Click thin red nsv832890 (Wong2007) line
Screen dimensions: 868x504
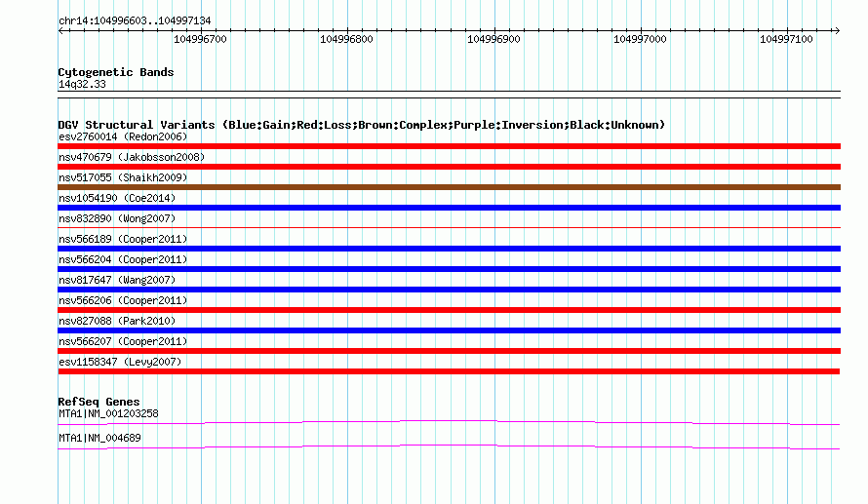pyautogui.click(x=449, y=227)
